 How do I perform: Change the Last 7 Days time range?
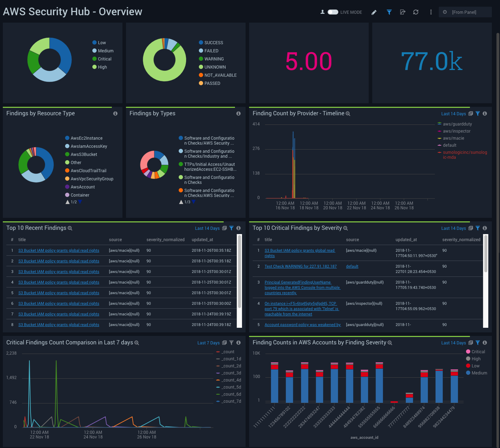click(208, 343)
